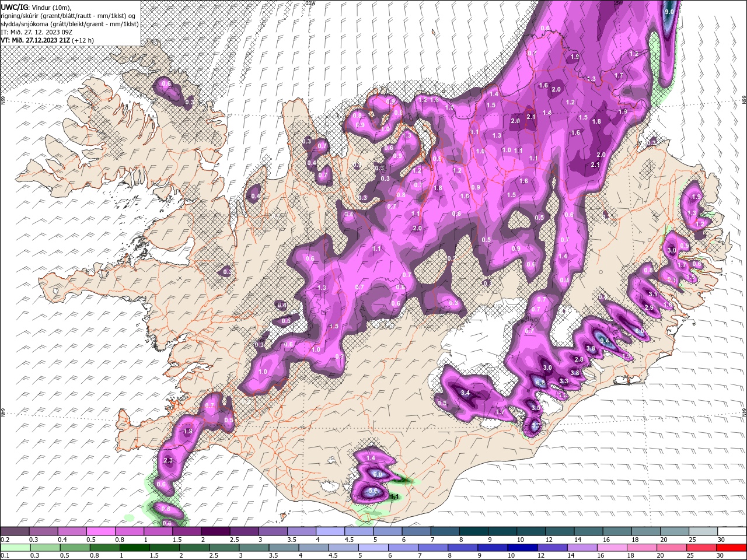Screen dimensions: 747x560
Task: Pick the pale grey 25 swatch in snow legend
Action: (704, 531)
